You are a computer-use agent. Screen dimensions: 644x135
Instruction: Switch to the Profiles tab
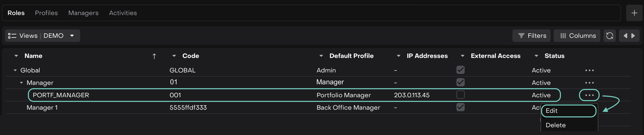click(x=46, y=13)
